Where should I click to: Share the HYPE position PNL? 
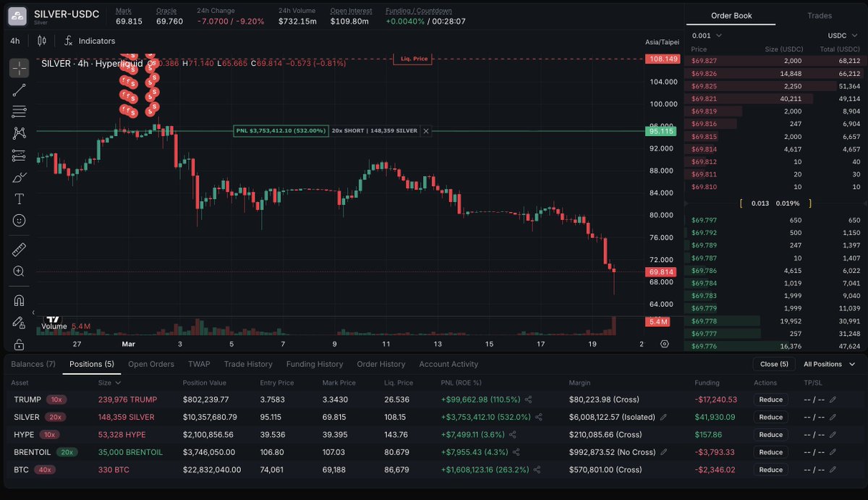[x=512, y=435]
